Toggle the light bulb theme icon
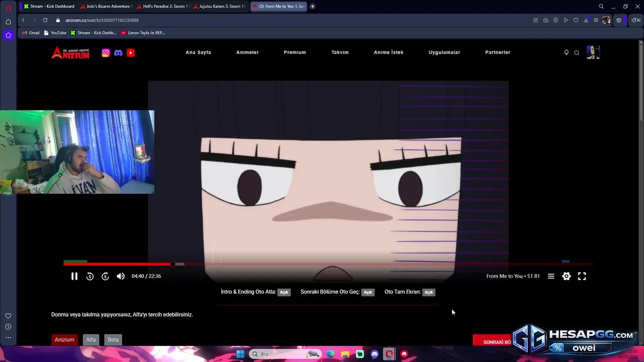644x362 pixels. pos(566,52)
